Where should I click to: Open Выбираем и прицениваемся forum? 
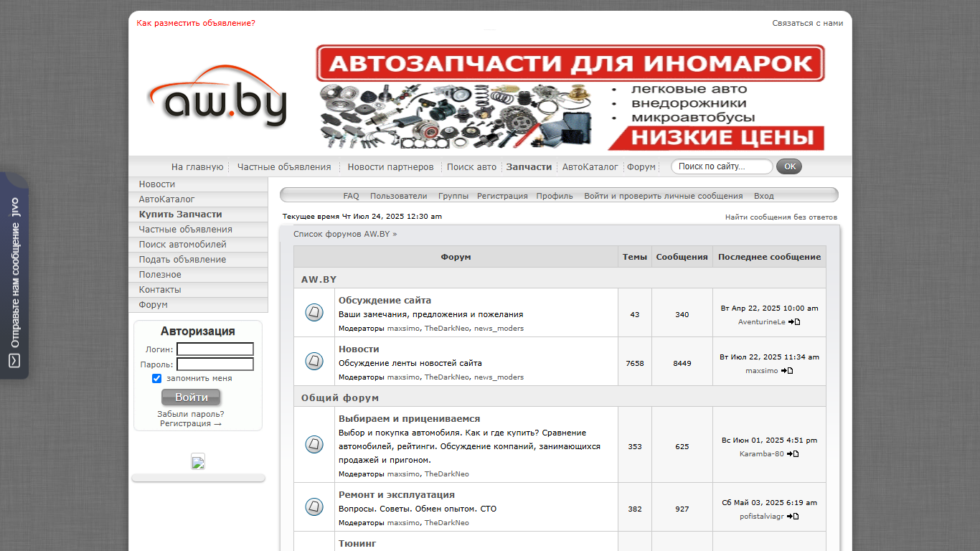point(409,419)
